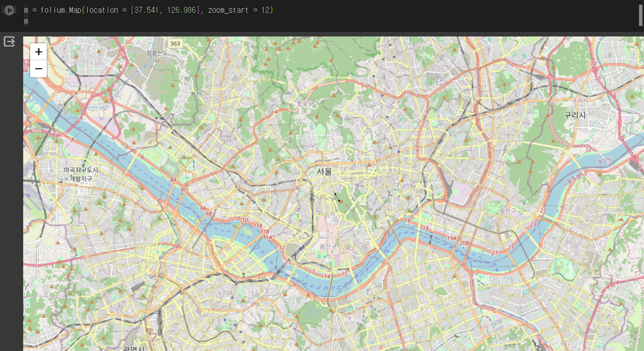Click the 마곡지구도시 개발지구 label
The width and height of the screenshot is (644, 351).
click(81, 174)
